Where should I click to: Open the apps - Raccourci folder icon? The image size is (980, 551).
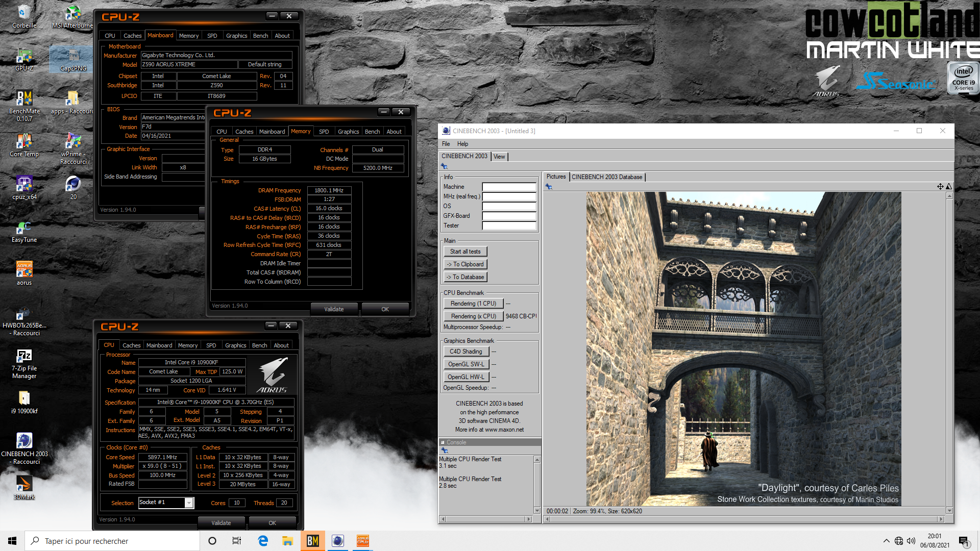coord(72,102)
